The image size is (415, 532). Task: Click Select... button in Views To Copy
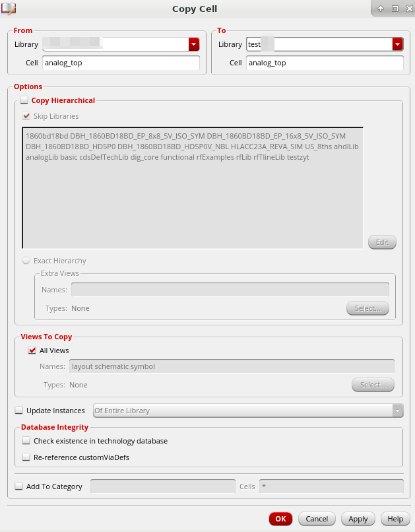coord(373,385)
